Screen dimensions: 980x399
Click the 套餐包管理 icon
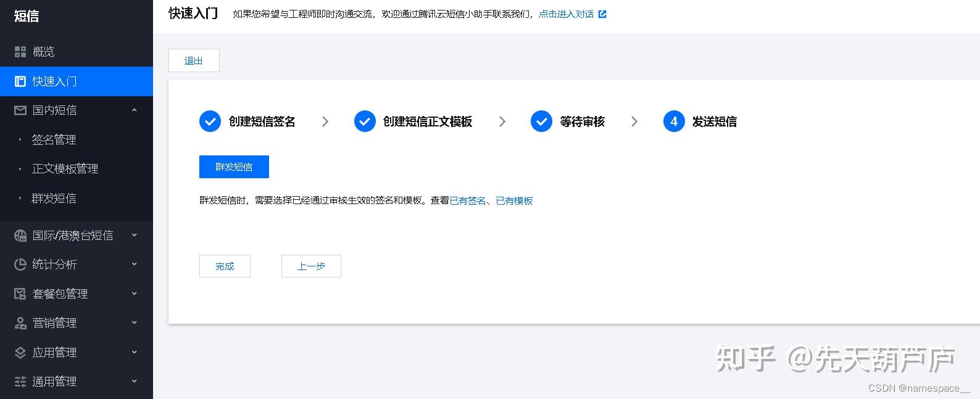pos(20,294)
